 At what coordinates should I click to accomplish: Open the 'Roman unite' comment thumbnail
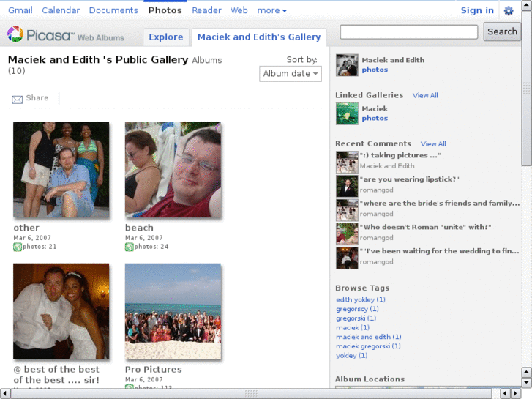[x=347, y=234]
